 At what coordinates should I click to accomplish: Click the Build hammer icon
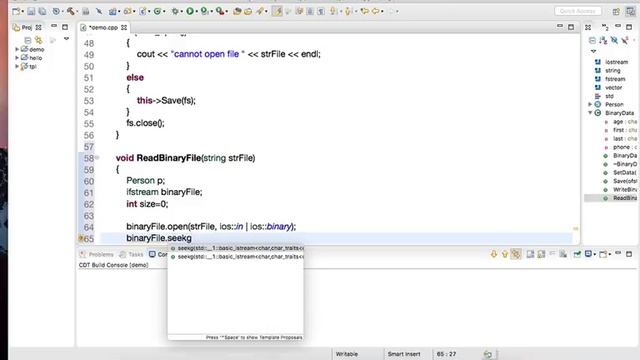coord(71,11)
